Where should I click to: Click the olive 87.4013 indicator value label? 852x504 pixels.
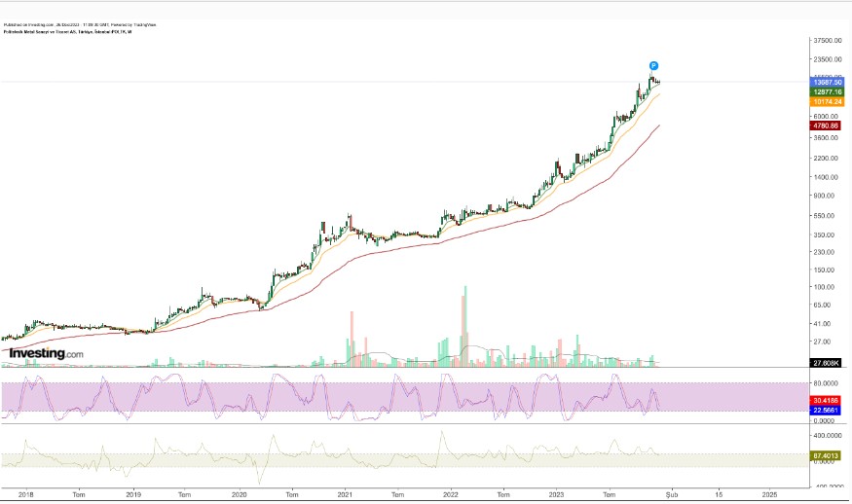coord(827,455)
